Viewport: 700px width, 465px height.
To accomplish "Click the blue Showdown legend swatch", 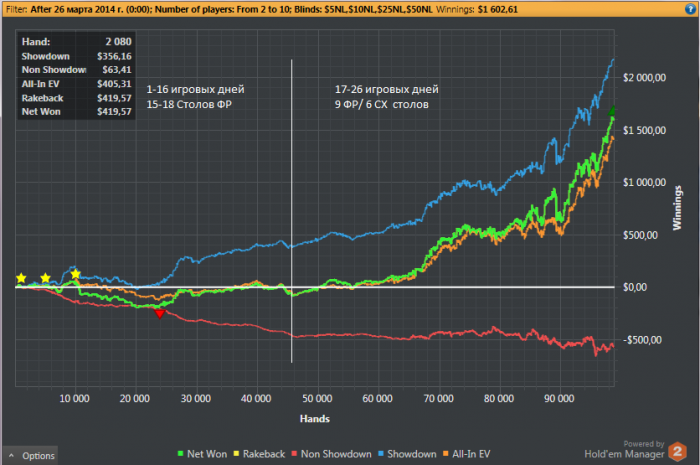I will coord(381,454).
